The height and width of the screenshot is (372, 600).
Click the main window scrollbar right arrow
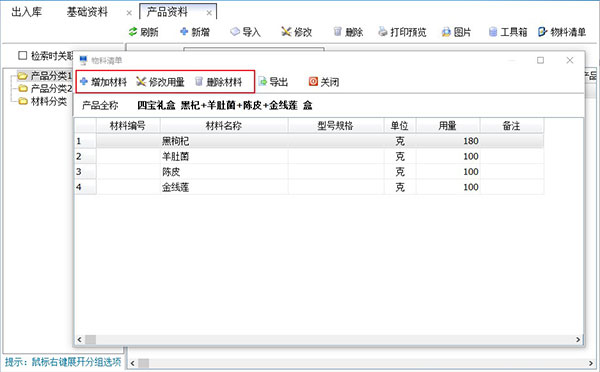pos(592,363)
